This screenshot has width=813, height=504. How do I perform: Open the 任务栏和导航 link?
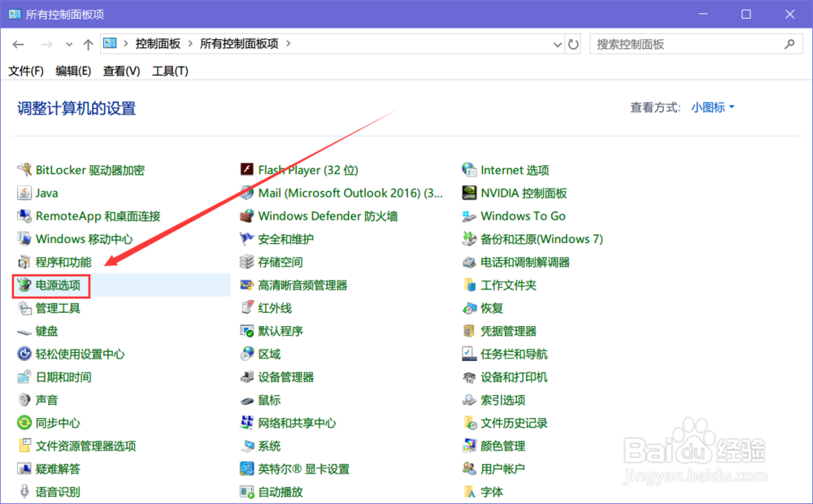click(514, 354)
